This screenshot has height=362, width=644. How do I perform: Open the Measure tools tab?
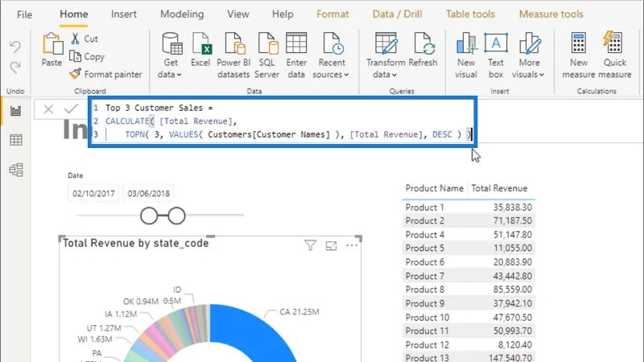click(x=551, y=14)
